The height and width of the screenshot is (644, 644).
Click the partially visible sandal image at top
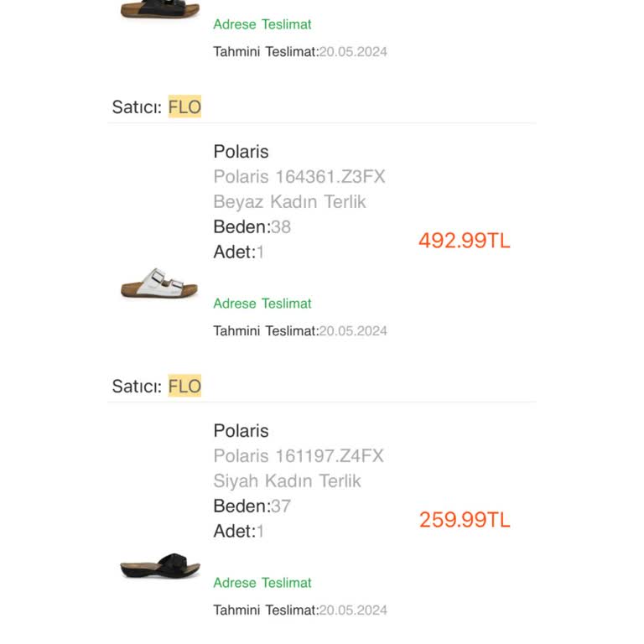pyautogui.click(x=159, y=9)
